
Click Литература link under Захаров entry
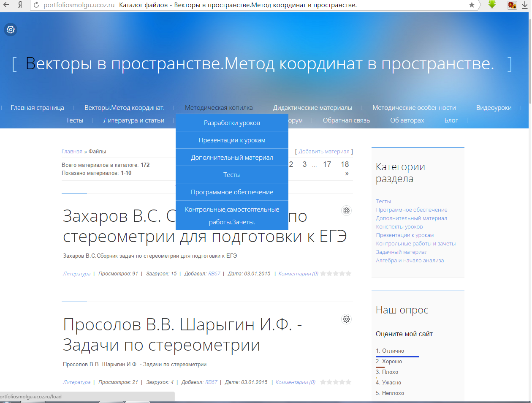[76, 274]
